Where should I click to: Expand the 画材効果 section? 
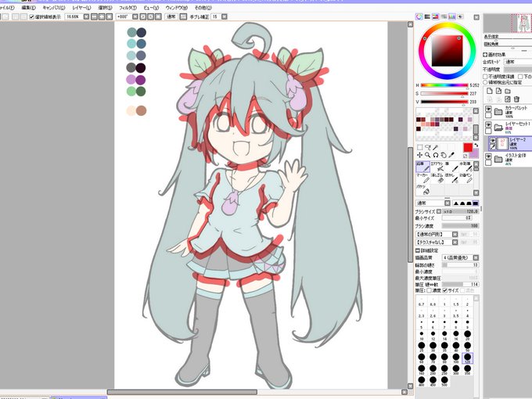(x=485, y=54)
